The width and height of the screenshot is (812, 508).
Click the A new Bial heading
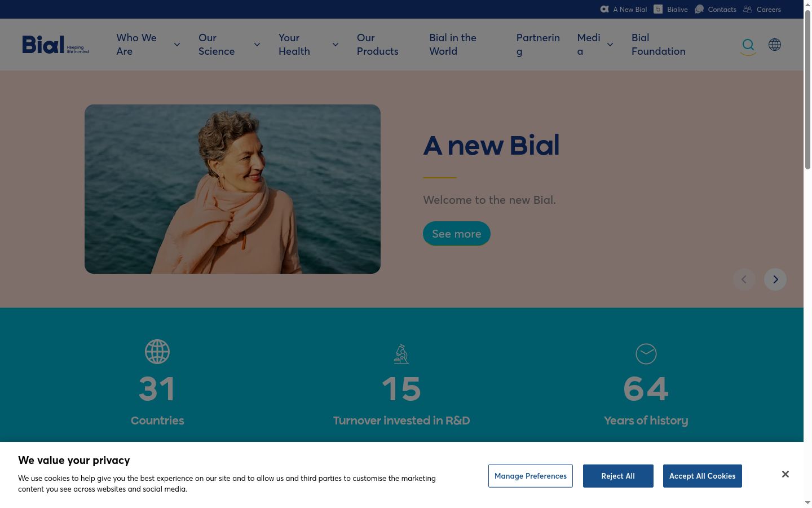tap(491, 145)
